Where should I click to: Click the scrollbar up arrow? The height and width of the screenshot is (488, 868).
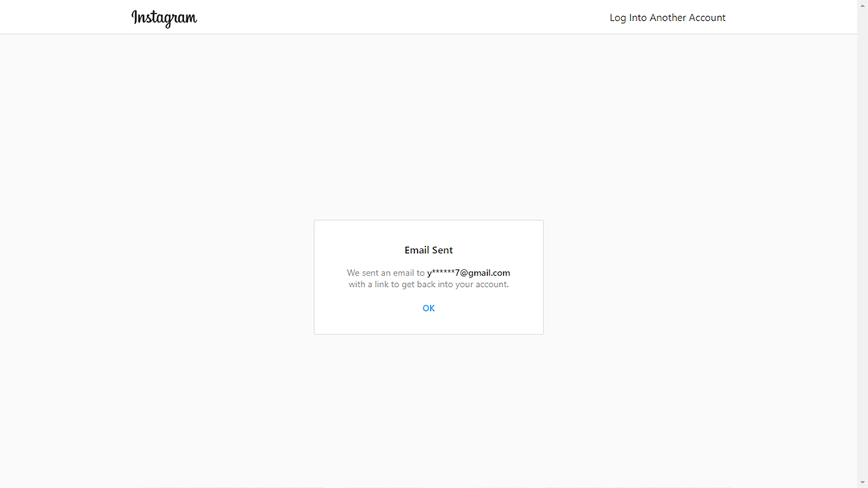(862, 5)
